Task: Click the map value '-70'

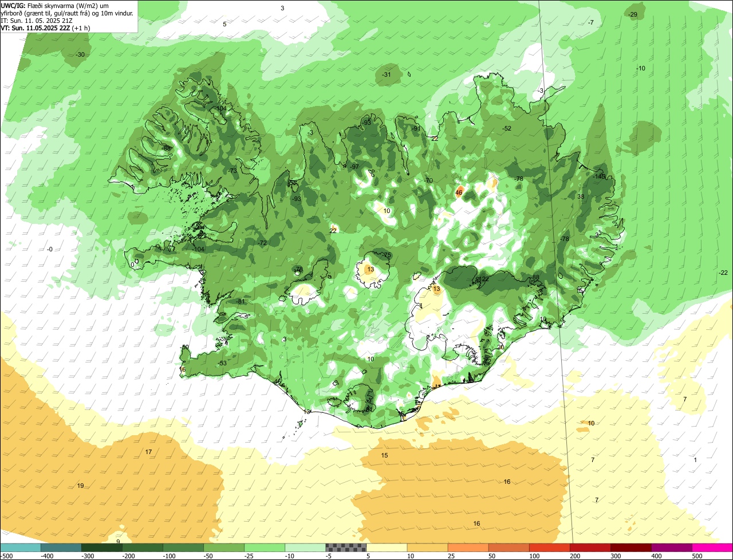Action: [428, 180]
